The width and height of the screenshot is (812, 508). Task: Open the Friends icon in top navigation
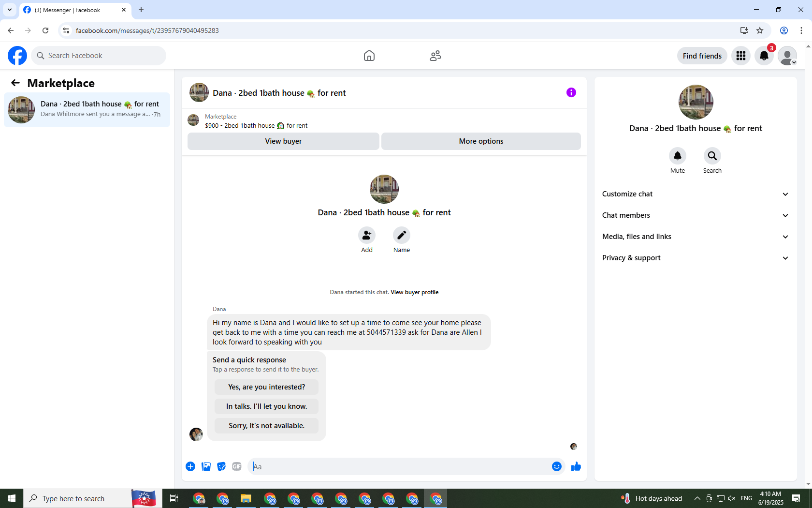435,56
